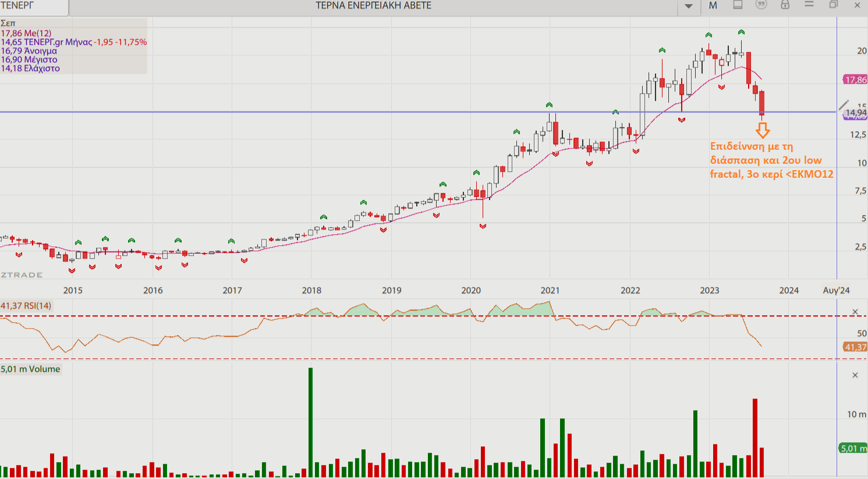
Task: Click the 2020 year label on time axis
Action: [x=471, y=290]
